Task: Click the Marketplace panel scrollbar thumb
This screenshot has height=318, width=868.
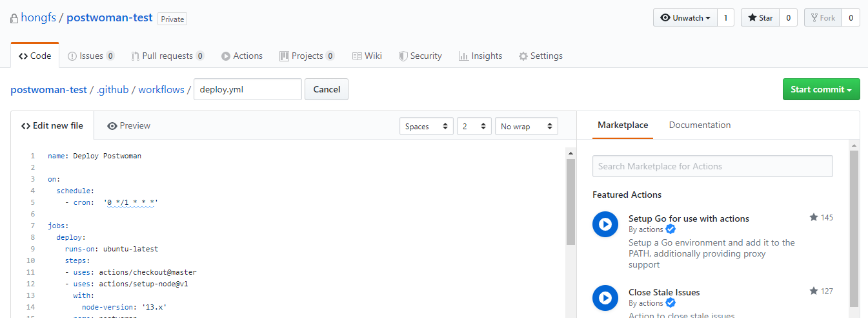Action: click(854, 228)
